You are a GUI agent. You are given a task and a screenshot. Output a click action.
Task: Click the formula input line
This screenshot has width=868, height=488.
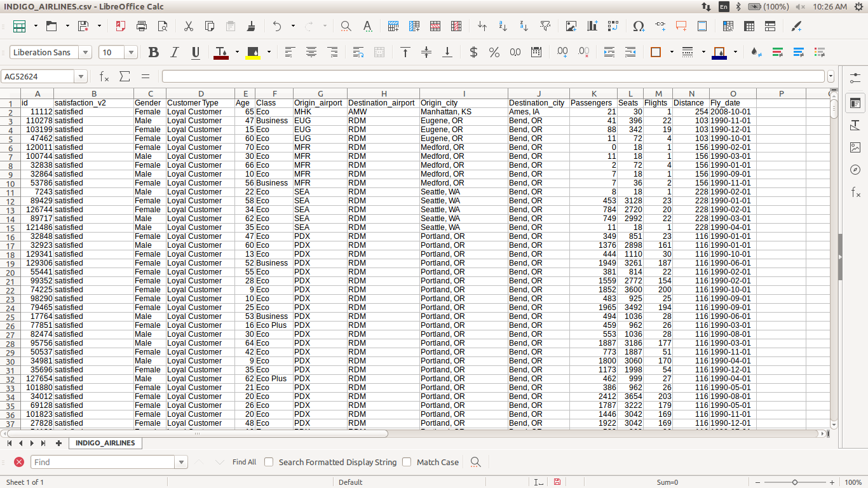click(x=494, y=76)
